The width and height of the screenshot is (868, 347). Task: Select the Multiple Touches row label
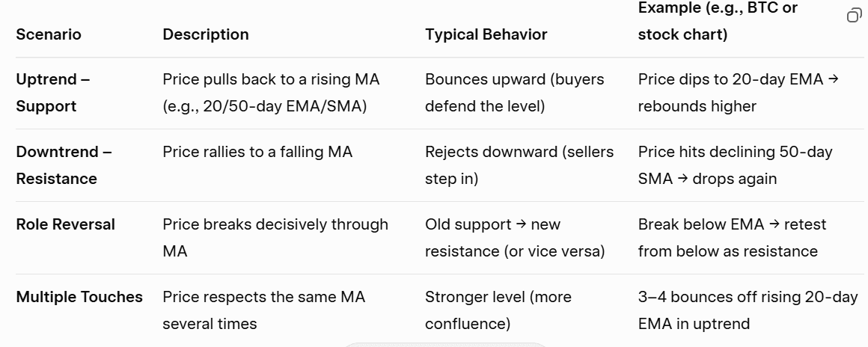tap(79, 297)
